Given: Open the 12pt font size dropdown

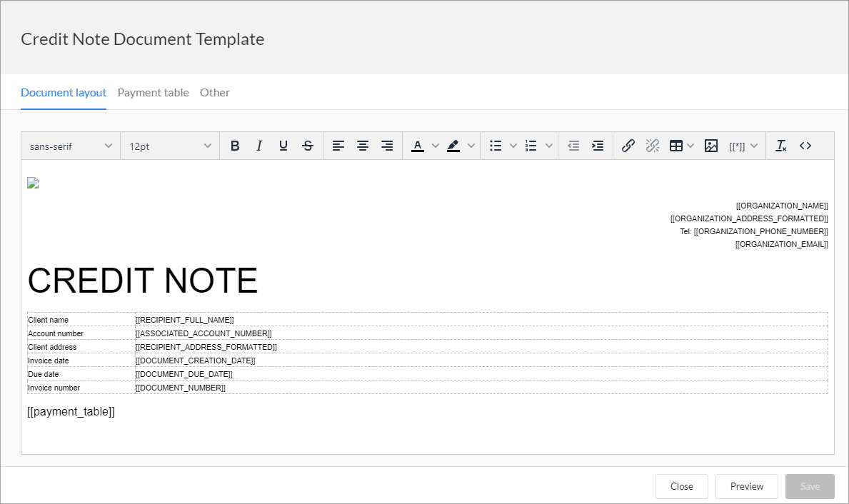Looking at the screenshot, I should click(169, 146).
